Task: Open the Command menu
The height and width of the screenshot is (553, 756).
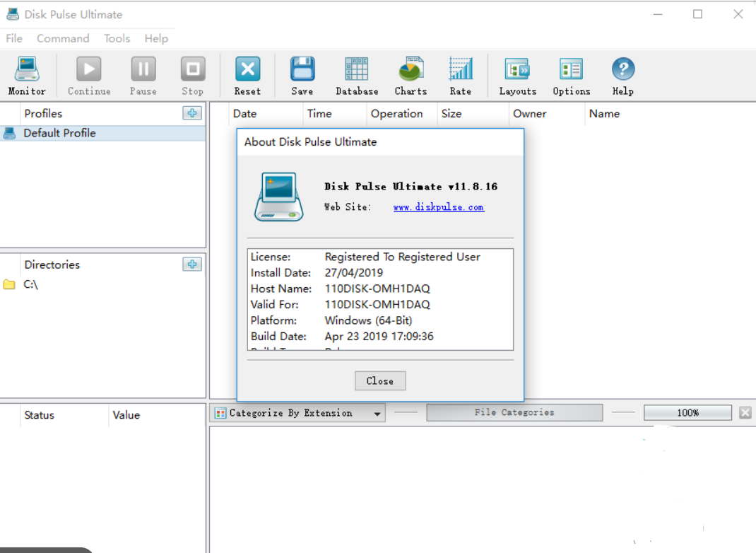Action: 63,38
